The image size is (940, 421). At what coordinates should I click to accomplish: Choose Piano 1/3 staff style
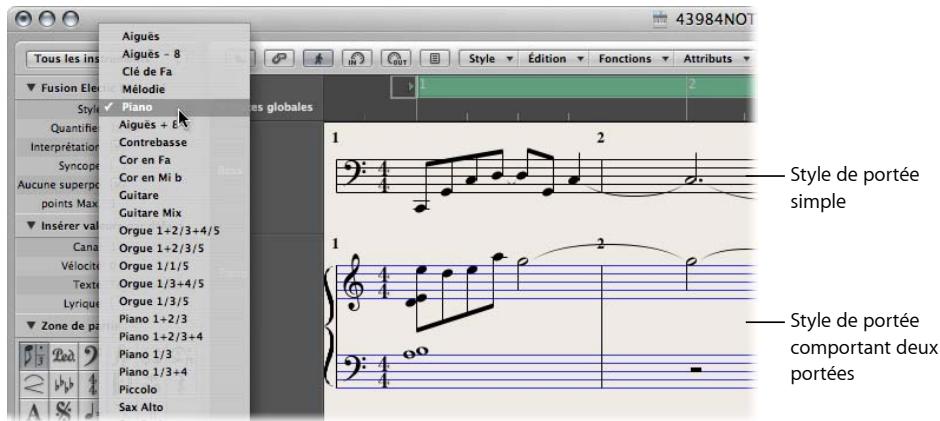(x=174, y=354)
